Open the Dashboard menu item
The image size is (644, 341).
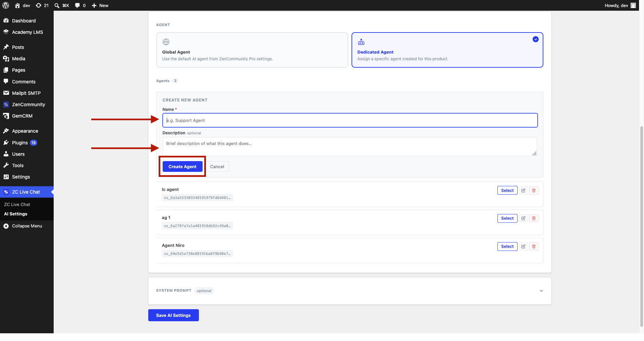pyautogui.click(x=27, y=21)
